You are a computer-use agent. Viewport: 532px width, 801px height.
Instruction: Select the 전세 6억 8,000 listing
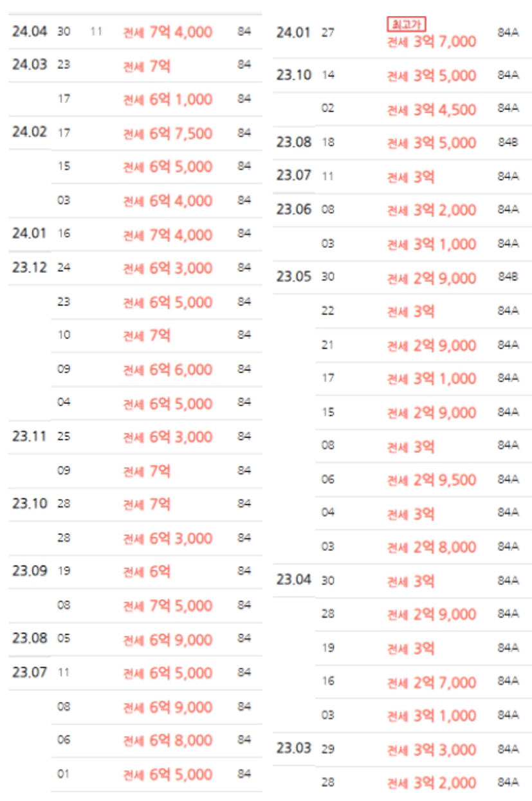pyautogui.click(x=167, y=741)
